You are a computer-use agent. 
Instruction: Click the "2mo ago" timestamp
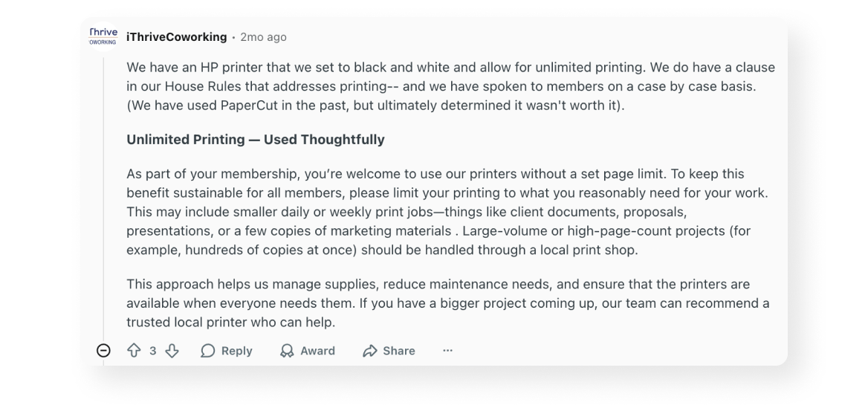[263, 37]
